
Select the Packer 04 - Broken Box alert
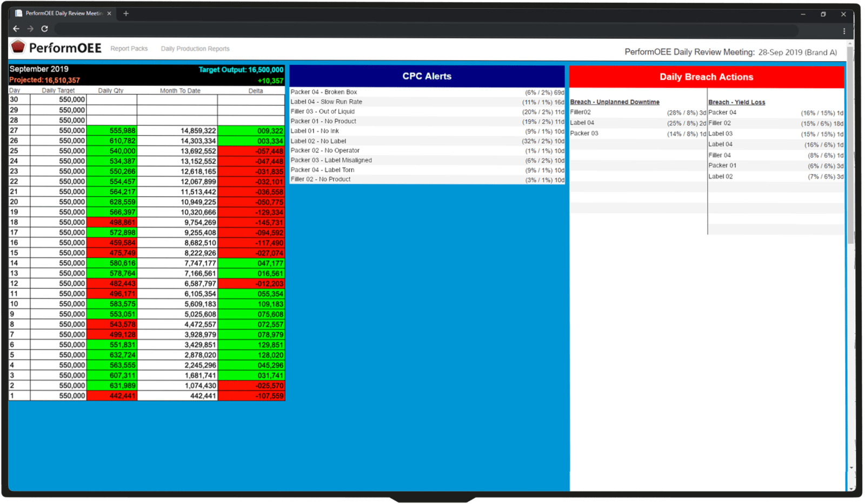(324, 92)
